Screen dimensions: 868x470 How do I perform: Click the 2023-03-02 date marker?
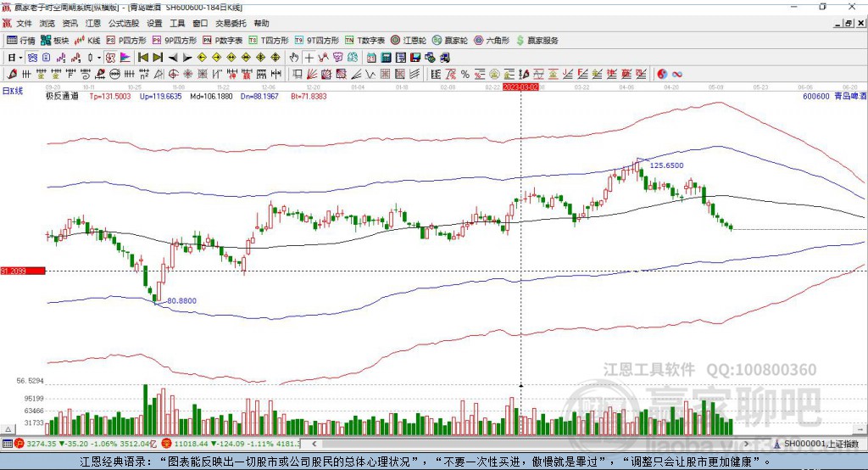coord(520,87)
